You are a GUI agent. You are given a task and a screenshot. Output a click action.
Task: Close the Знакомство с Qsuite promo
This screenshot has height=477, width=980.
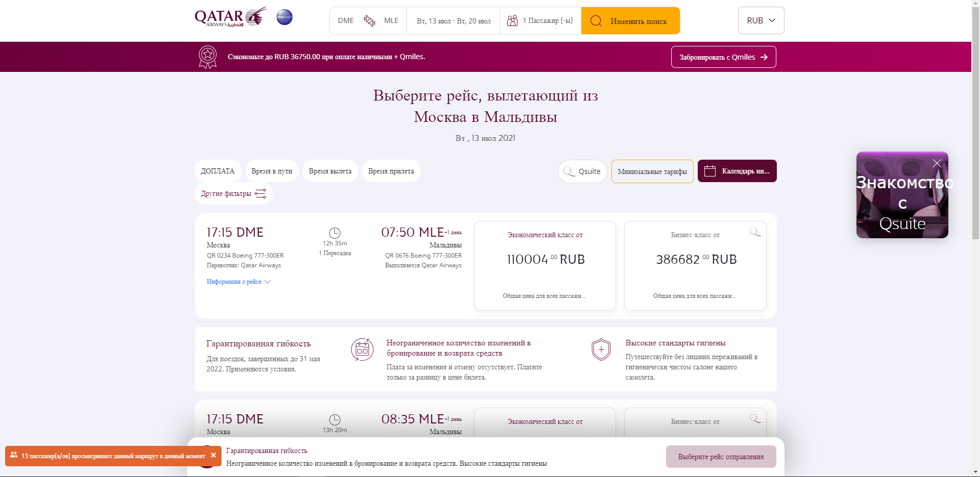[x=937, y=163]
